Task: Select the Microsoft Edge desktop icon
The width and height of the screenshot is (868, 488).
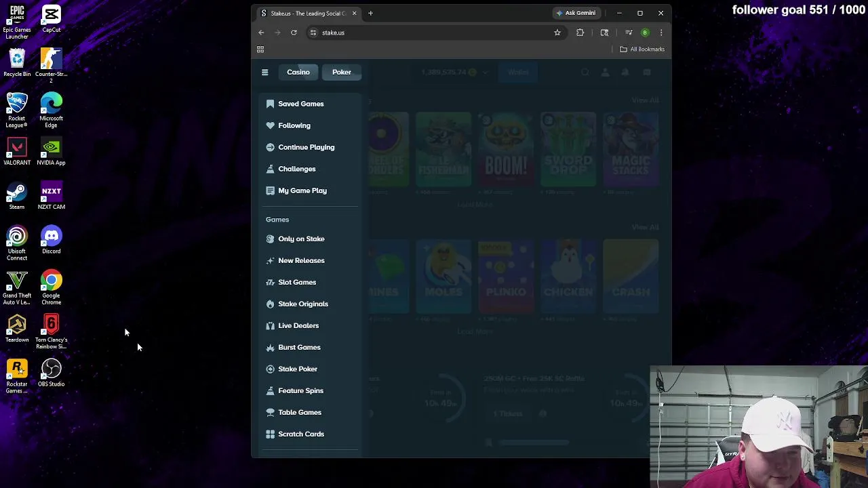Action: [x=51, y=110]
